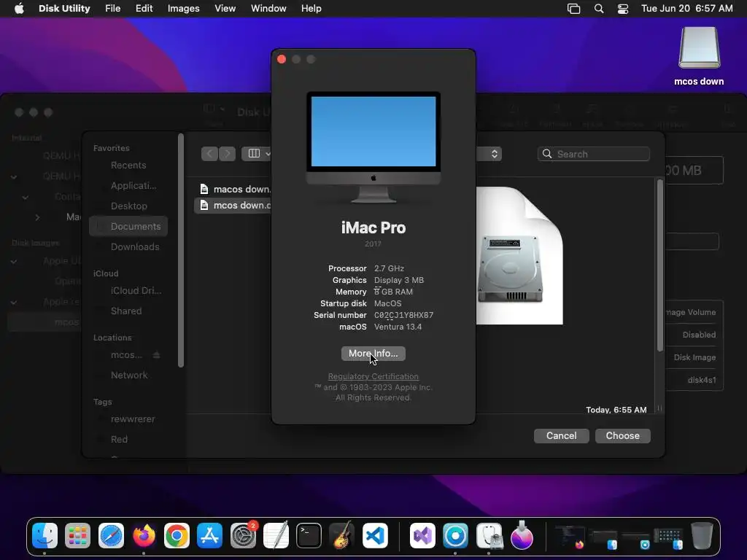Select Applications in the sidebar
Image resolution: width=747 pixels, height=560 pixels.
(x=128, y=186)
